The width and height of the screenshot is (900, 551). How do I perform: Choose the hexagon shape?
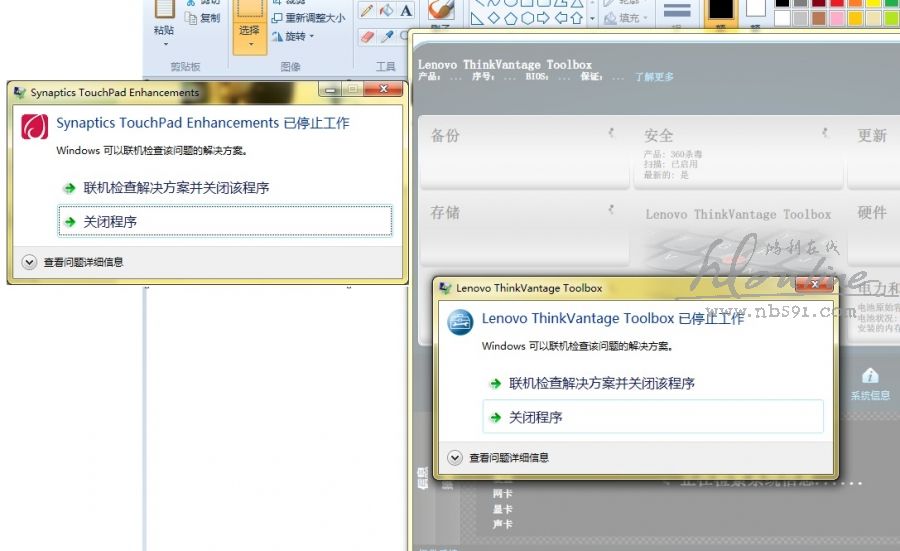pyautogui.click(x=527, y=18)
